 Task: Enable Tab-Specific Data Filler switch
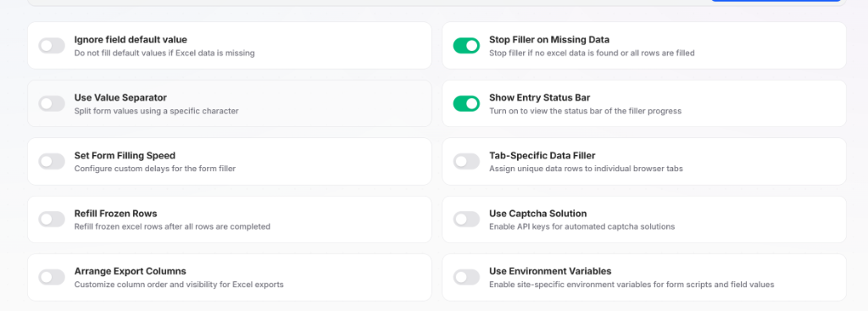pyautogui.click(x=467, y=162)
